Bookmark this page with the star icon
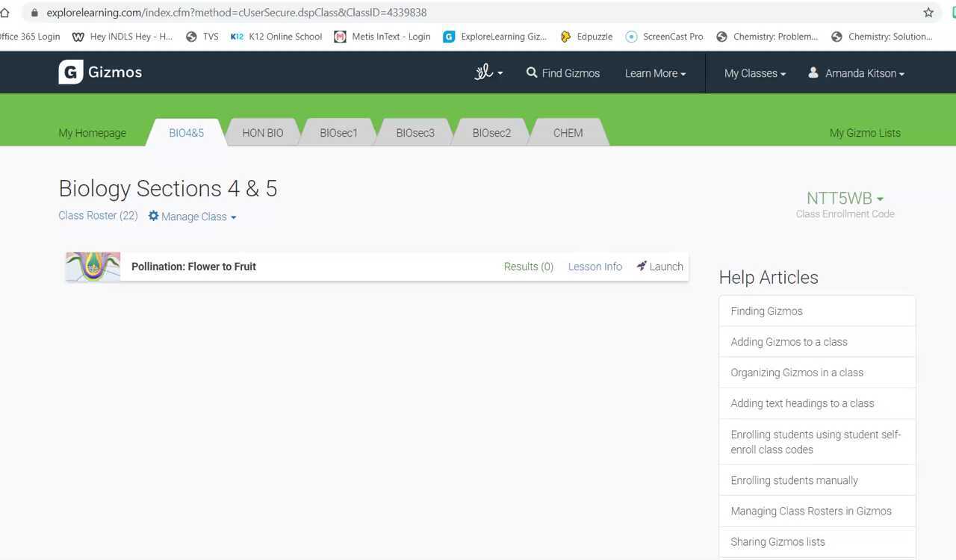This screenshot has width=956, height=560. point(928,13)
